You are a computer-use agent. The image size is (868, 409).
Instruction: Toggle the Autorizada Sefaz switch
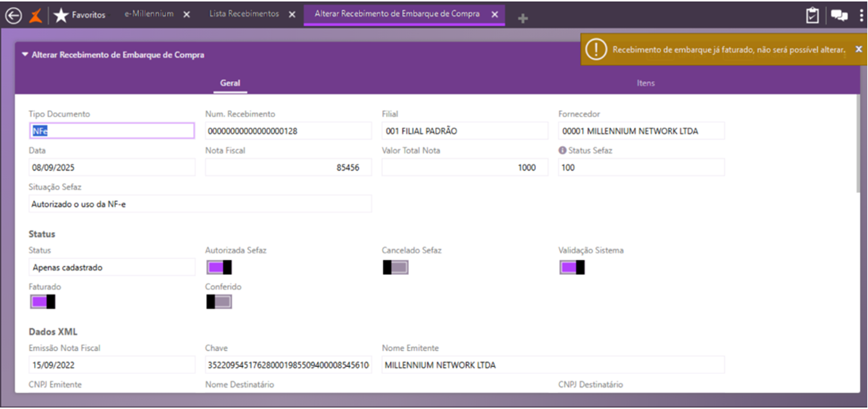(218, 268)
